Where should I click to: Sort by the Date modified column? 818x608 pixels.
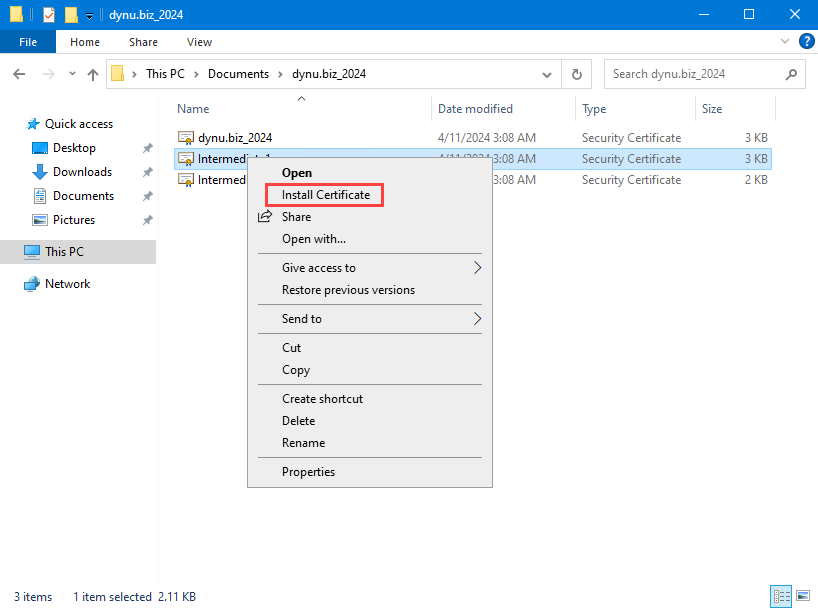point(475,109)
